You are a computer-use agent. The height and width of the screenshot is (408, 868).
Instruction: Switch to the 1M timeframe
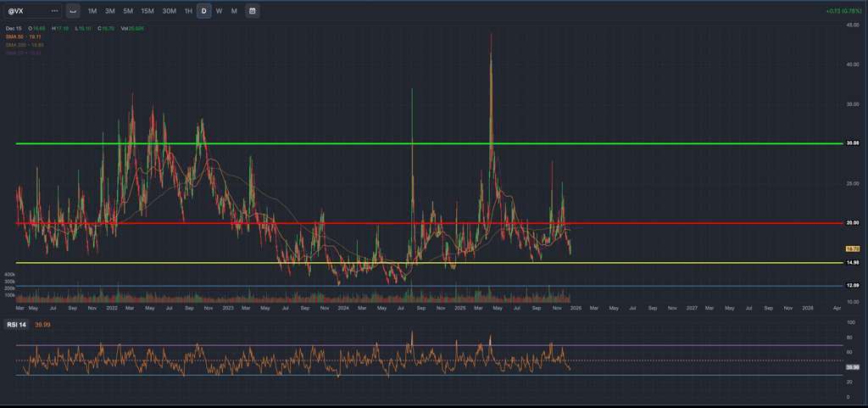pyautogui.click(x=92, y=11)
